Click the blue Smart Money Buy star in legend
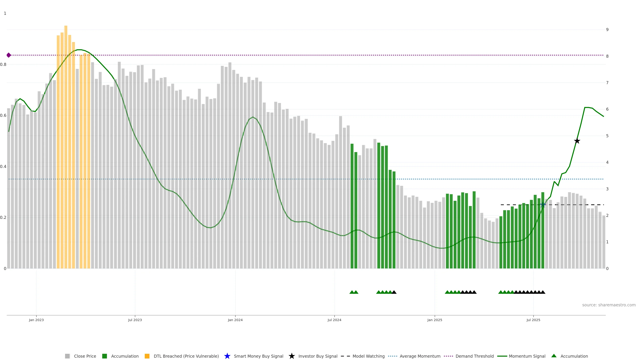644x362 pixels. 227,356
